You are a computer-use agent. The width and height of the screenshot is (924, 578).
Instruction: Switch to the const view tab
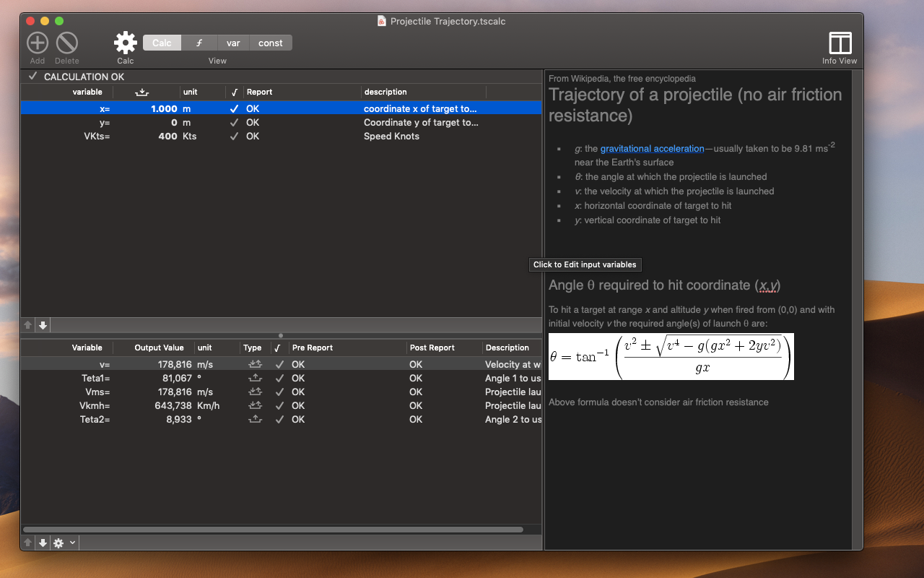[271, 43]
